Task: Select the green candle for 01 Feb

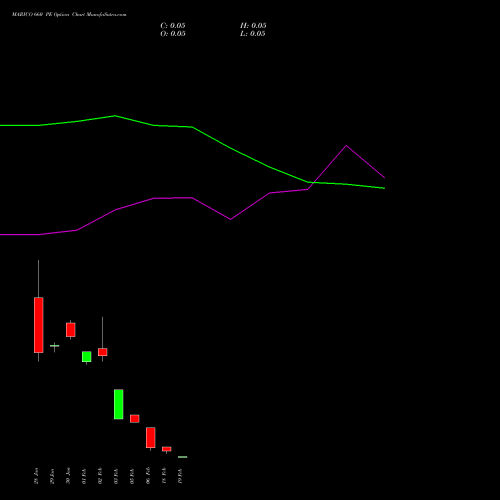Action: point(87,357)
